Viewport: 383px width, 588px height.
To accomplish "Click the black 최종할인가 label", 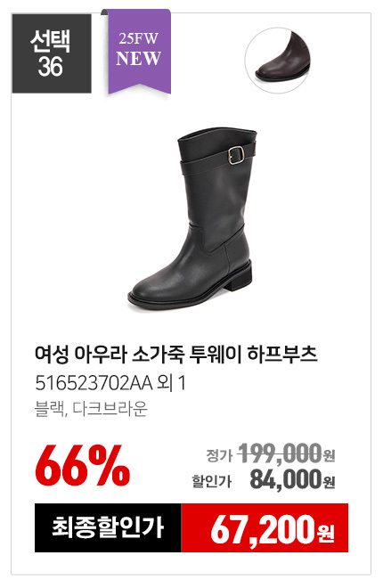I will click(x=108, y=527).
